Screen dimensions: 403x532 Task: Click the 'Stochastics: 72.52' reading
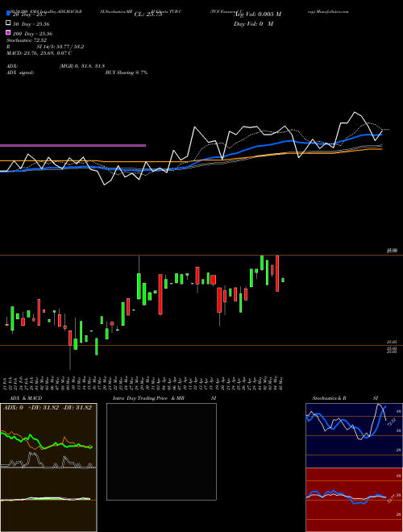pos(27,40)
